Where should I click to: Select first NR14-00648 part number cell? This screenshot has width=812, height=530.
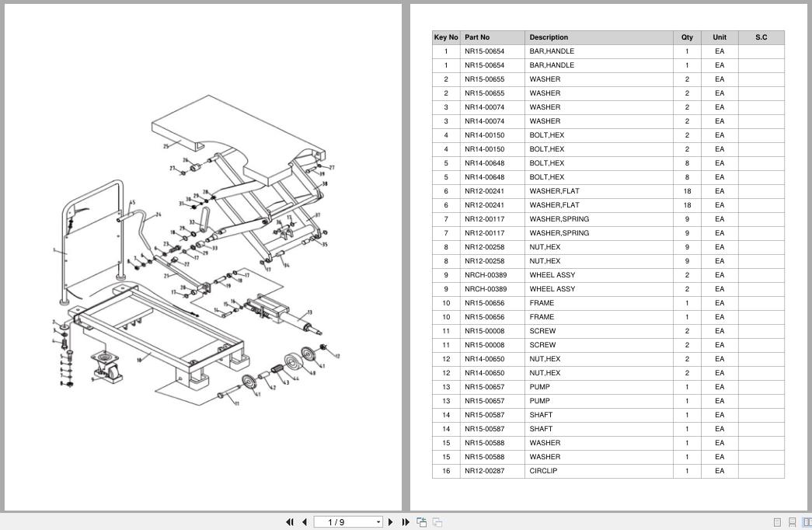[493, 163]
